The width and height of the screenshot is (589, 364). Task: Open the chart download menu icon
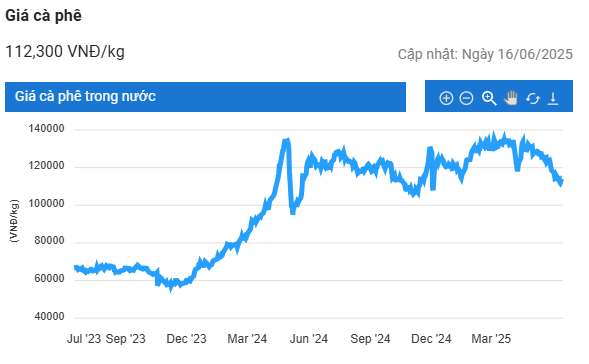(553, 98)
